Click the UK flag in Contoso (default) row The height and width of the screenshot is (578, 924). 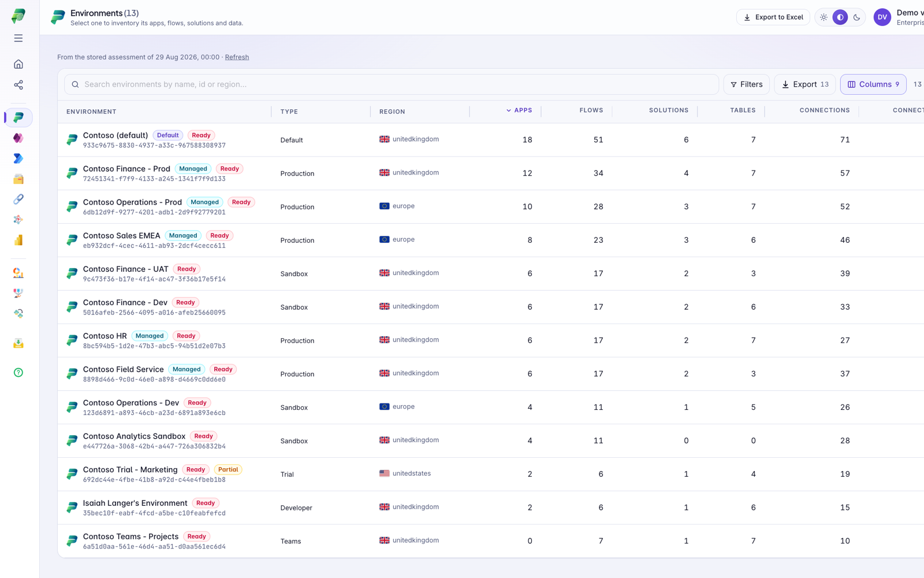click(385, 139)
